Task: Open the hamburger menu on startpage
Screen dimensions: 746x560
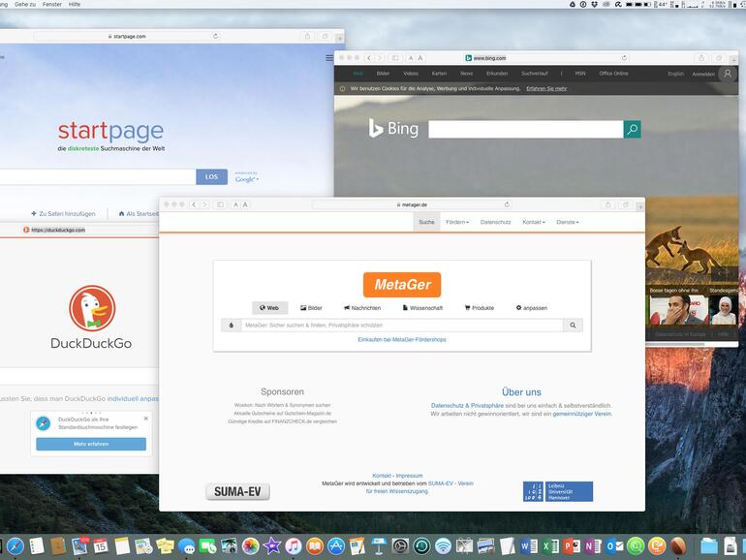Action: pos(329,58)
